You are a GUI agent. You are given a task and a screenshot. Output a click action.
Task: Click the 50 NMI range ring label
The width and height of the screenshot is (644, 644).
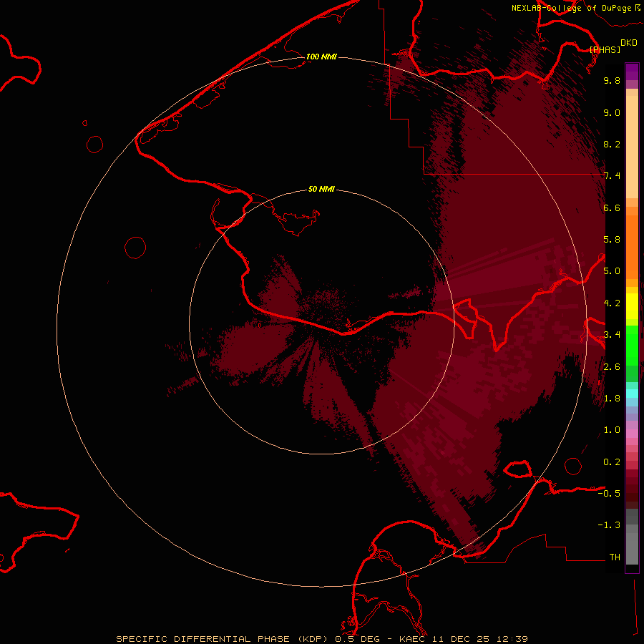pos(321,189)
